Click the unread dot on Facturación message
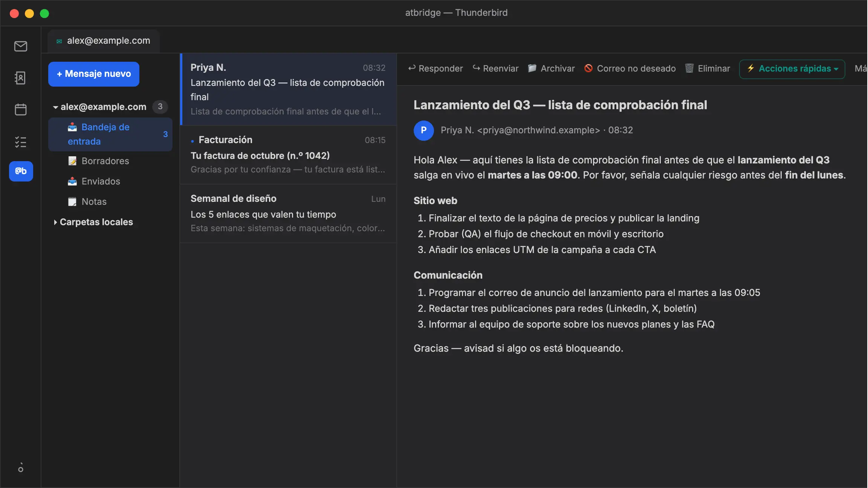Viewport: 868px width, 488px height. pos(193,141)
